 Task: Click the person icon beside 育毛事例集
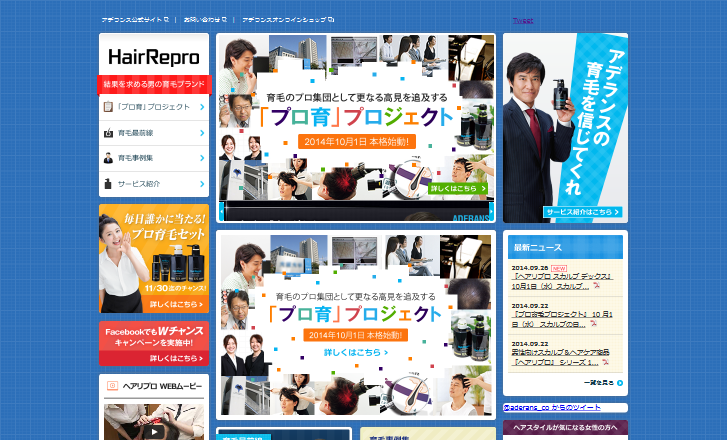pos(108,158)
